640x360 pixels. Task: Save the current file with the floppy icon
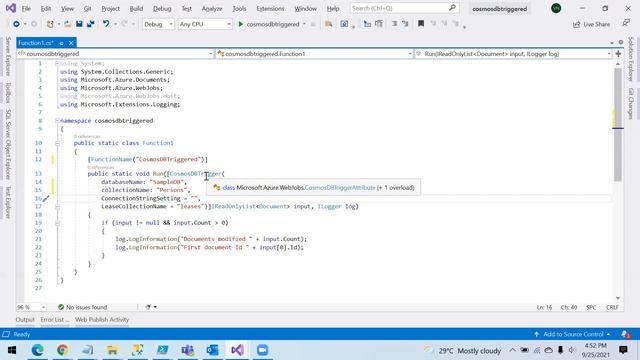pyautogui.click(x=79, y=24)
